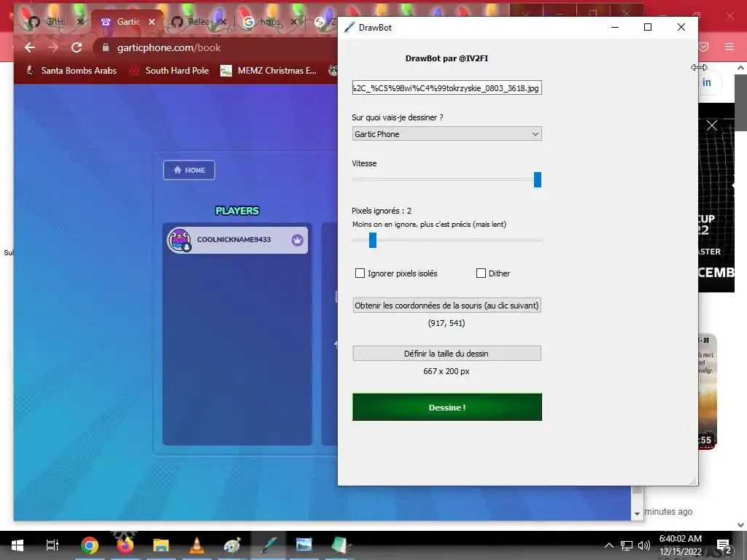Enable Ignorer pixels isolés checkbox
Viewport: 747px width, 560px height.
[x=360, y=273]
